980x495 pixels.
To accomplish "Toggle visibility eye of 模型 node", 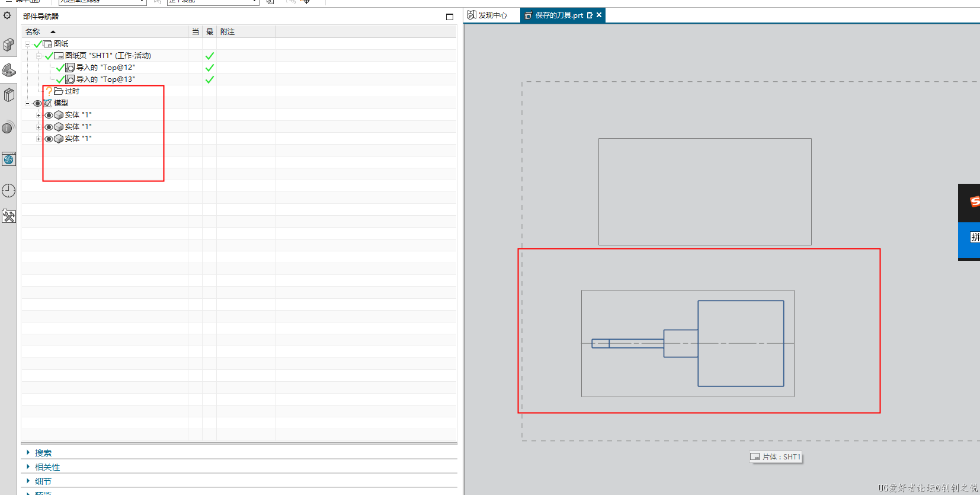I will (x=38, y=103).
